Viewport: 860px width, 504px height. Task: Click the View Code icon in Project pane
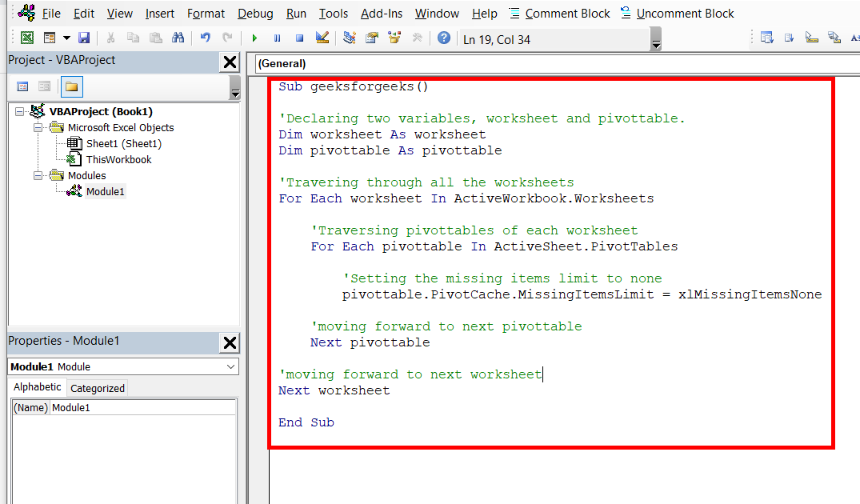tap(22, 86)
